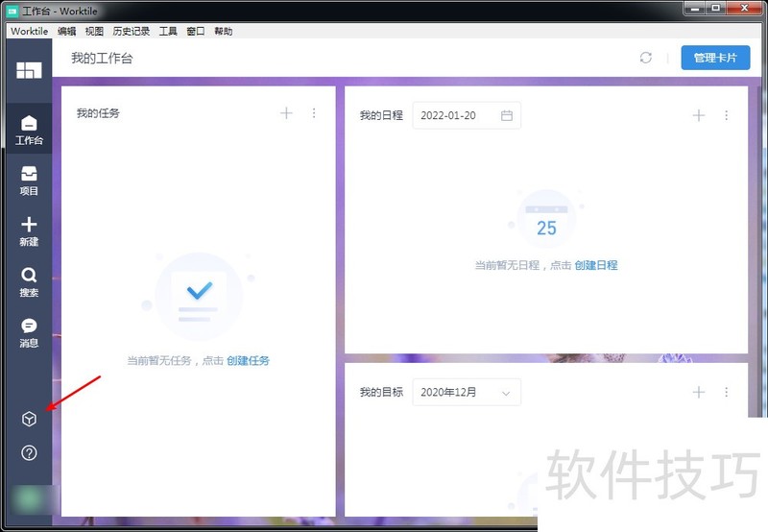This screenshot has height=532, width=768.
Task: Click the Worktile logo in the sidebar
Action: tap(29, 70)
